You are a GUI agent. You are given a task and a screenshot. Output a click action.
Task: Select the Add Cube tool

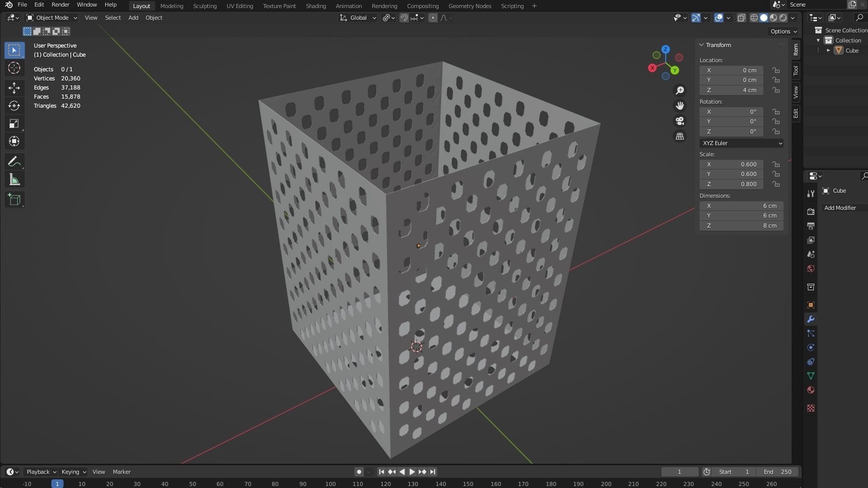pos(14,200)
